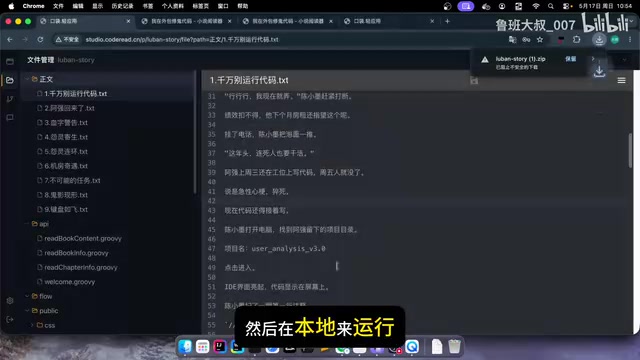Open the git branch sidebar icon

click(10, 99)
